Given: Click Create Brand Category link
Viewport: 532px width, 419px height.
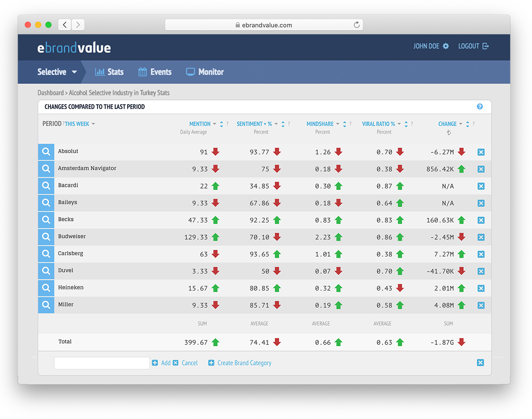Looking at the screenshot, I should pos(240,363).
